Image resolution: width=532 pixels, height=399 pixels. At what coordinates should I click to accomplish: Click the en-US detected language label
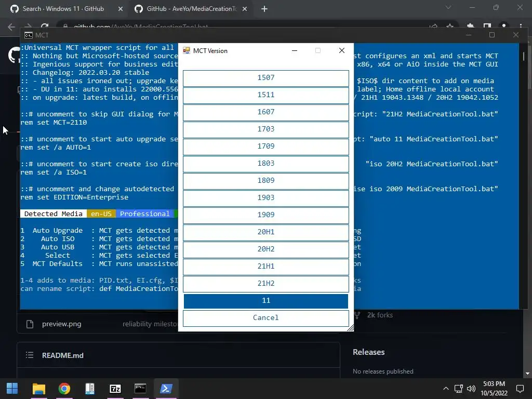point(101,214)
